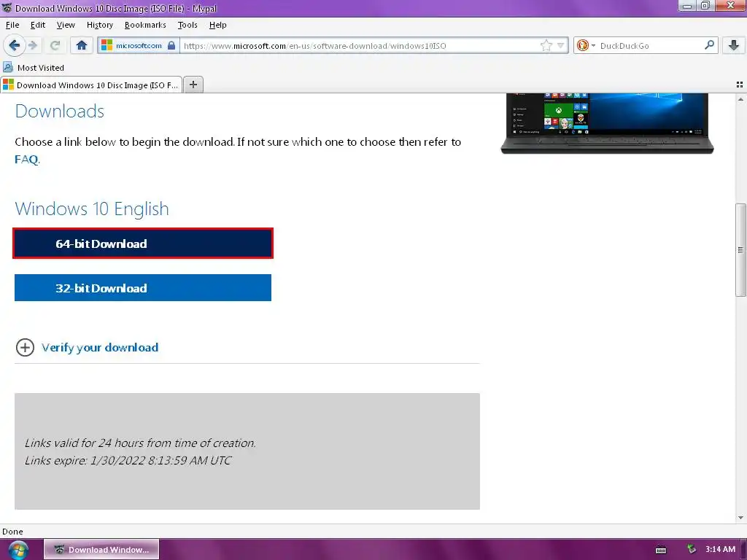Image resolution: width=747 pixels, height=560 pixels.
Task: Close the Mypal browser window
Action: point(730,6)
